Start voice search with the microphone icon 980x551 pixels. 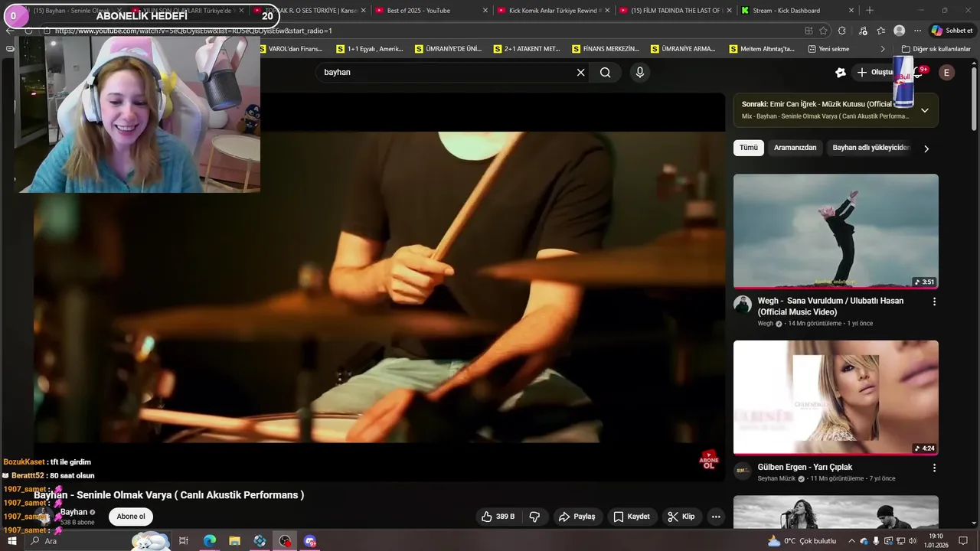click(x=640, y=73)
